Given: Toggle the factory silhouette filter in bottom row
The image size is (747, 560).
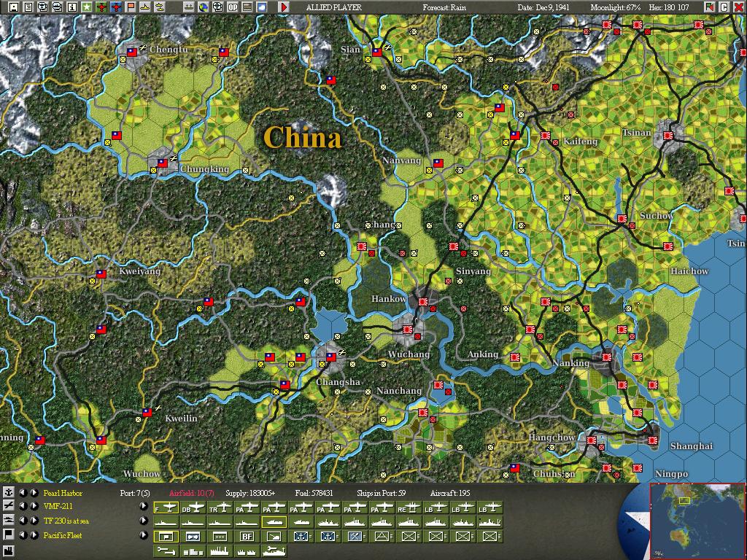Looking at the screenshot, I should click(219, 551).
